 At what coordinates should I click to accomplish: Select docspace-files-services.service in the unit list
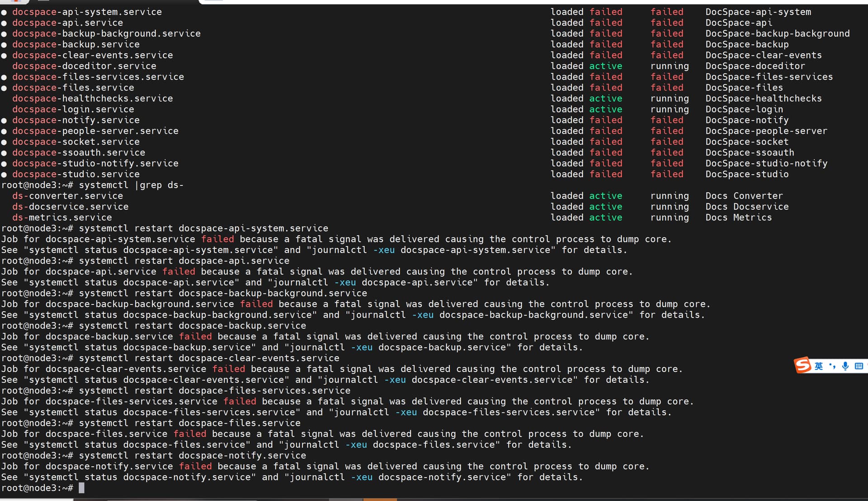point(98,77)
